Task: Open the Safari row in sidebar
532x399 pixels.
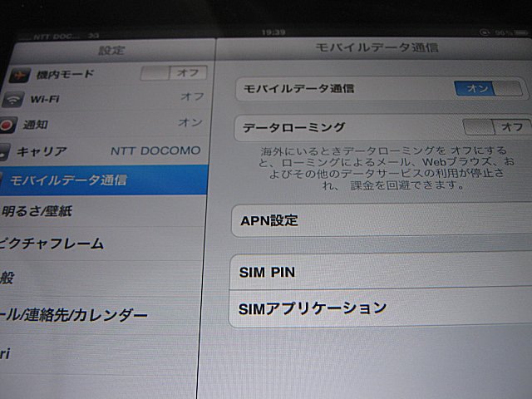Action: pos(100,354)
